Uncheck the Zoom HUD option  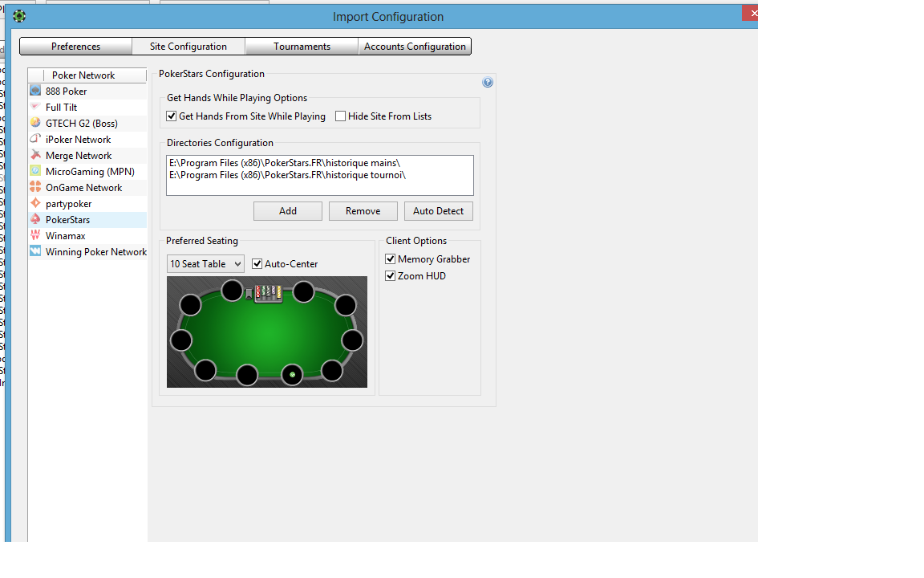pyautogui.click(x=390, y=275)
